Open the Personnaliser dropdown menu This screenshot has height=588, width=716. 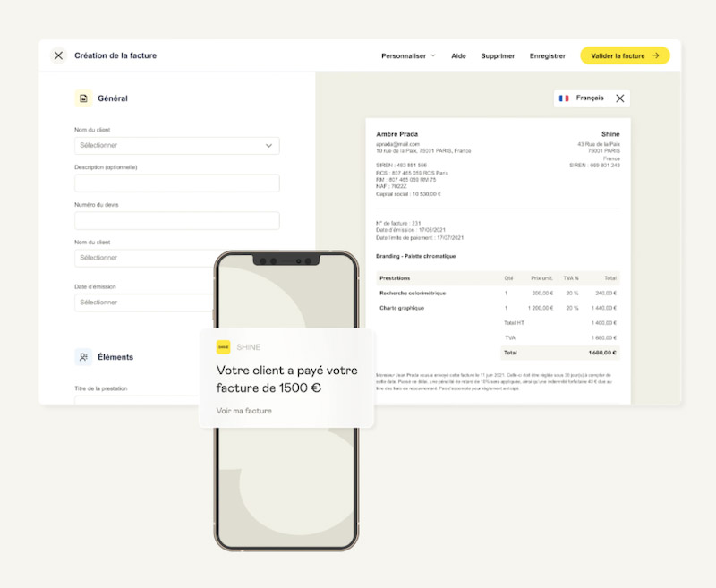(x=408, y=56)
